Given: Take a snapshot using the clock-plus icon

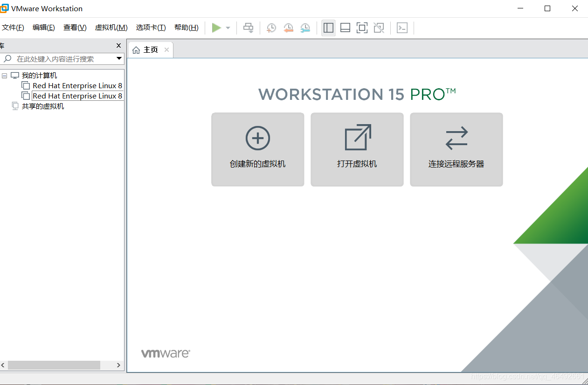Looking at the screenshot, I should coord(271,28).
